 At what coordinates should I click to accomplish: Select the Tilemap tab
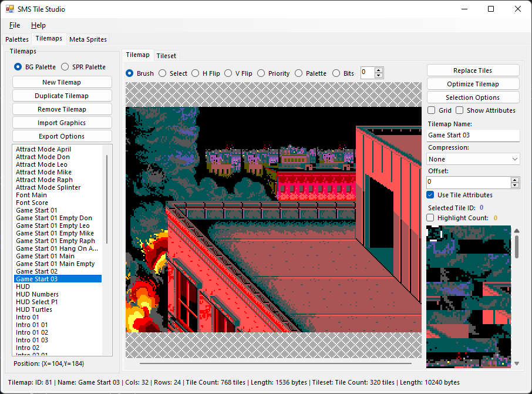(x=138, y=55)
